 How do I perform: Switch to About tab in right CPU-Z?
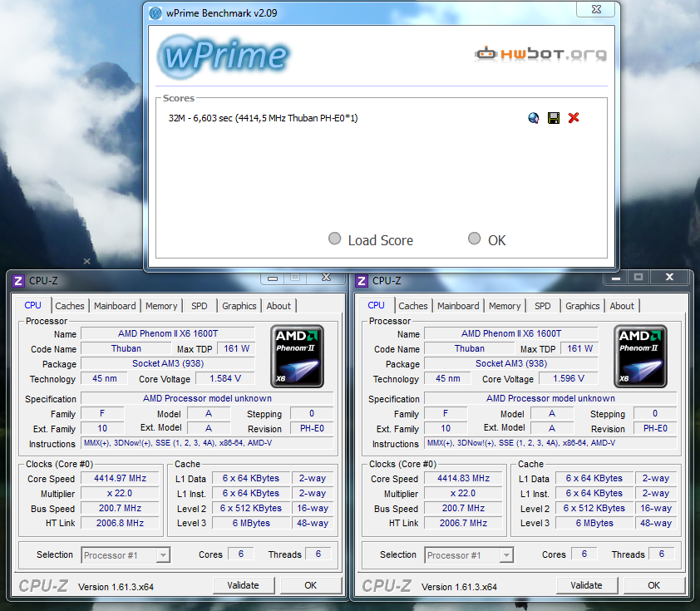[x=622, y=306]
